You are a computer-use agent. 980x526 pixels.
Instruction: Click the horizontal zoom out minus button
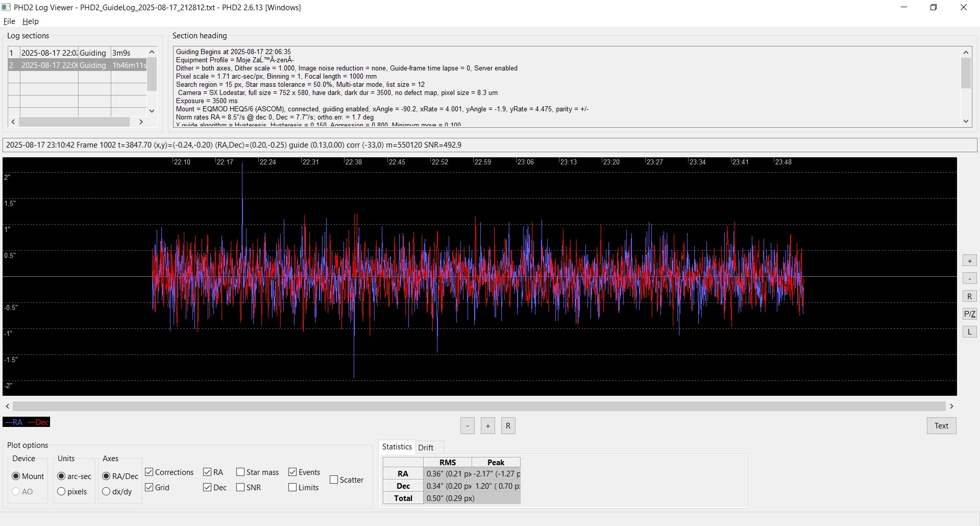[x=468, y=426]
